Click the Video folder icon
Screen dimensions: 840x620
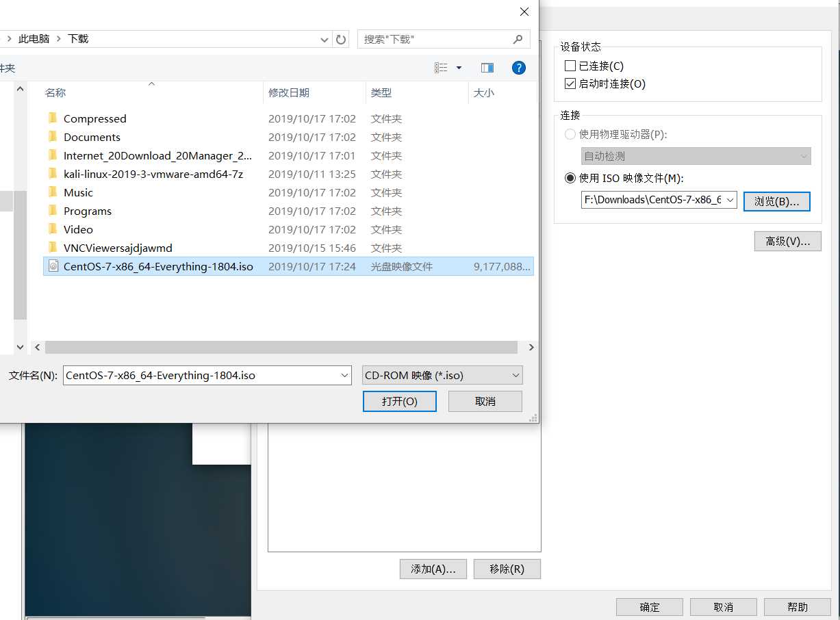click(x=53, y=229)
